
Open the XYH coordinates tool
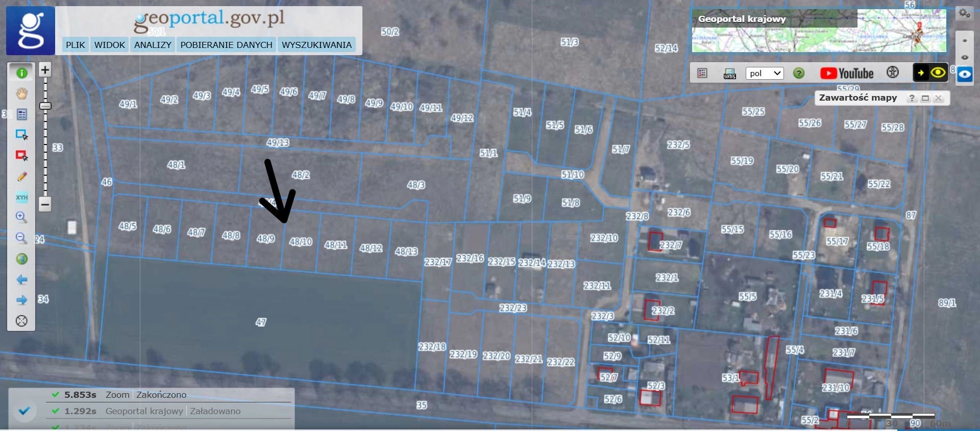click(21, 197)
